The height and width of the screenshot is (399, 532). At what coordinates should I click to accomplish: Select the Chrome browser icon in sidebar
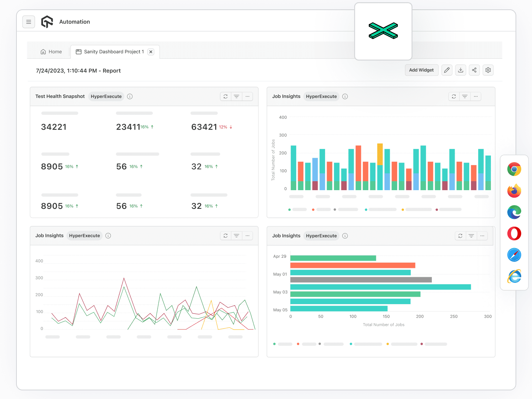pyautogui.click(x=514, y=169)
